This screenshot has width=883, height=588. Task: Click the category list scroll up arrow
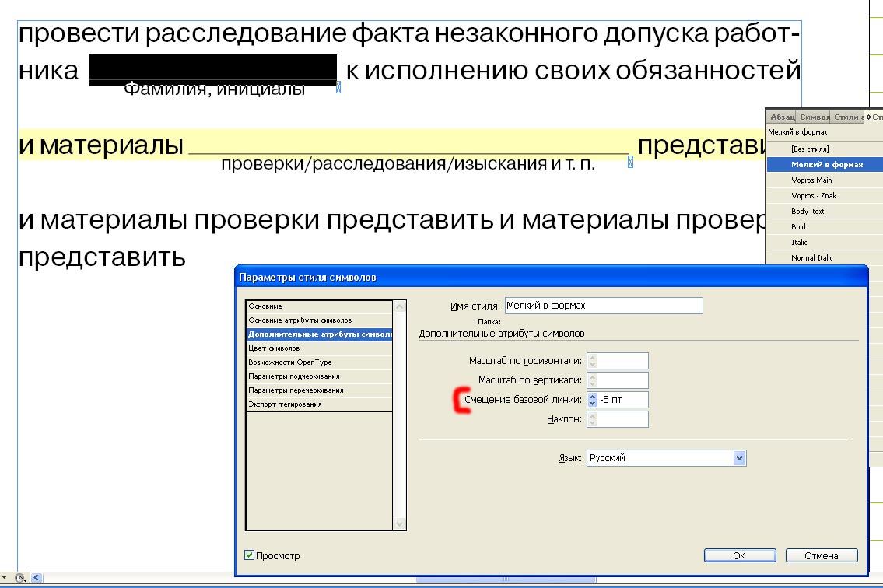(400, 307)
